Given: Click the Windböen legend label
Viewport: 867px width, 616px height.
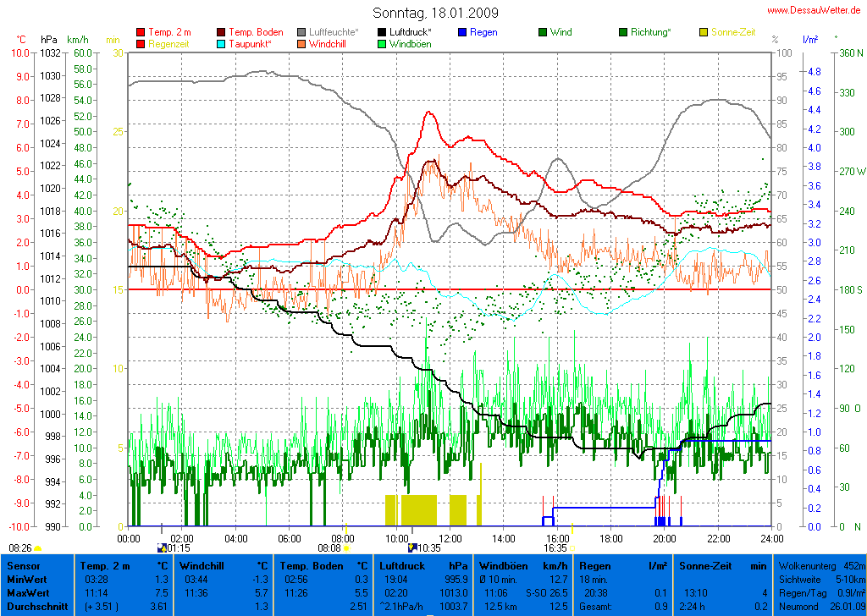Looking at the screenshot, I should pos(410,44).
